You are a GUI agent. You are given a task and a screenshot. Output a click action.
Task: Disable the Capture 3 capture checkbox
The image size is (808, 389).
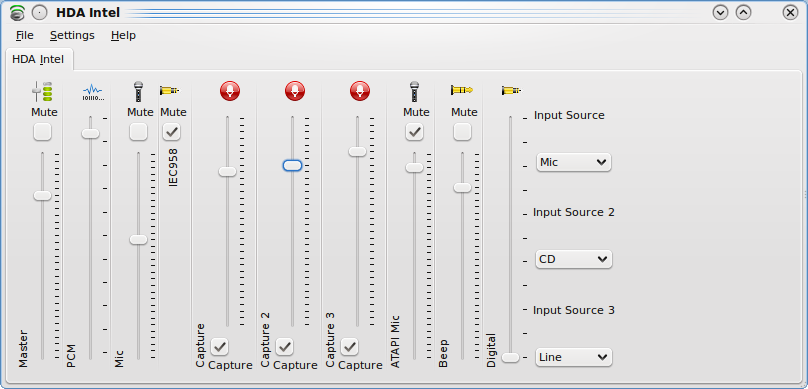349,347
